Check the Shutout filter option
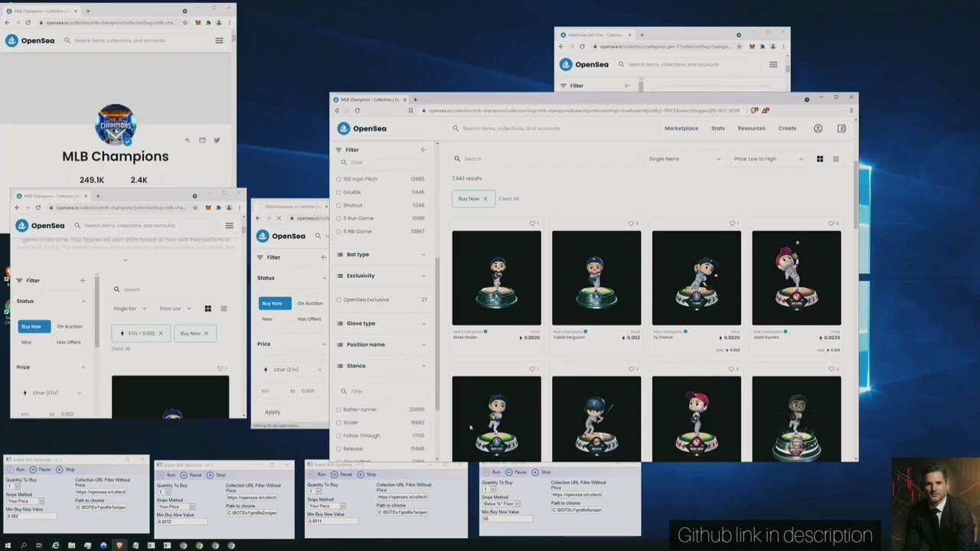Screen dimensions: 980x551 click(338, 205)
